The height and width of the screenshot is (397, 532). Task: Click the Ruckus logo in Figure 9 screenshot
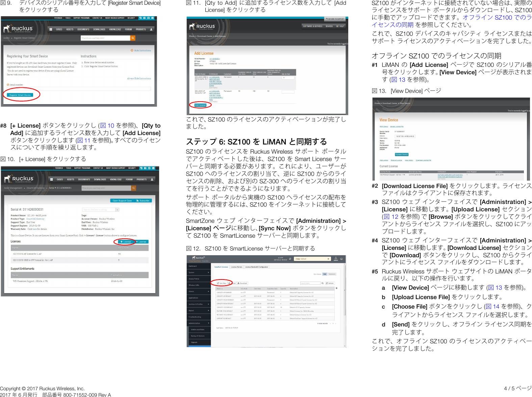[x=18, y=29]
